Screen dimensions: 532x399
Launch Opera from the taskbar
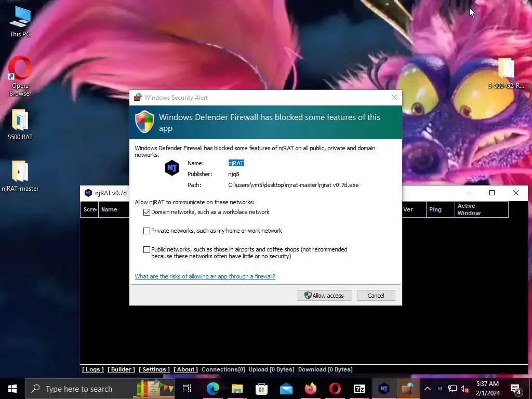[335, 389]
